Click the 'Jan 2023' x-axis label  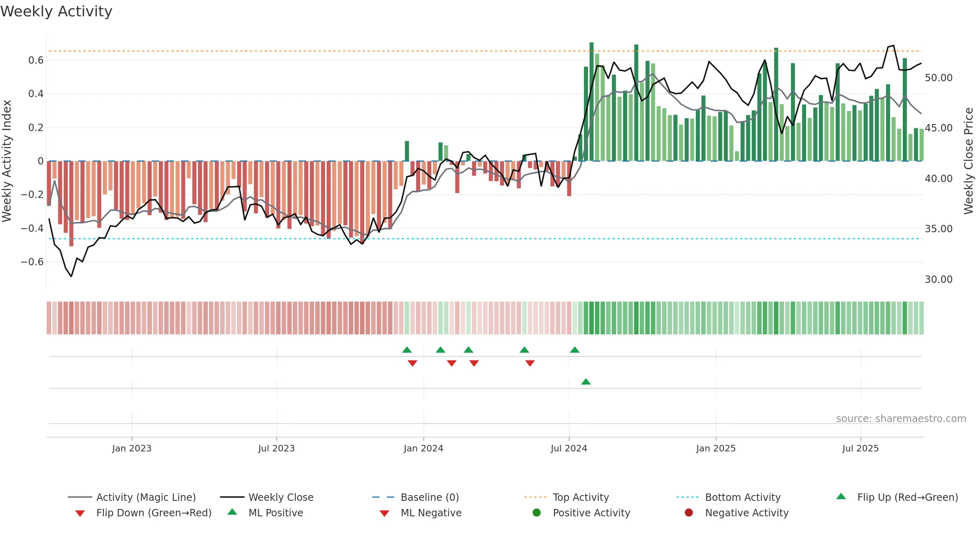[x=132, y=448]
